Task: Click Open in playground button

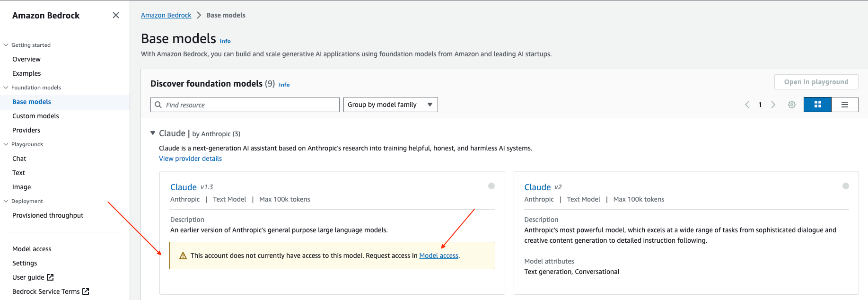Action: click(x=816, y=82)
